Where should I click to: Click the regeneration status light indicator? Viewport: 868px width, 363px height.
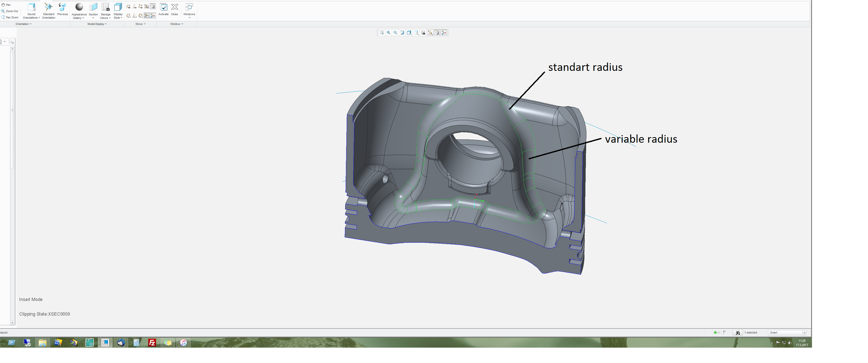pyautogui.click(x=717, y=333)
